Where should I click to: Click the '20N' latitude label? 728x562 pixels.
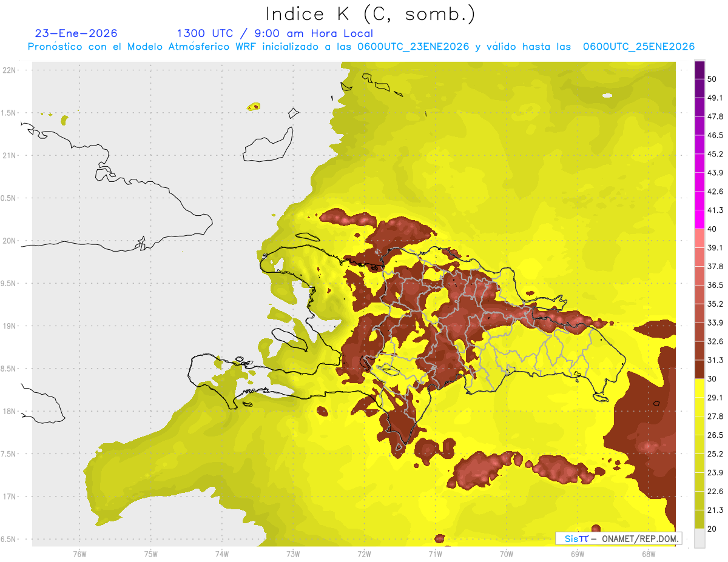[x=9, y=241]
